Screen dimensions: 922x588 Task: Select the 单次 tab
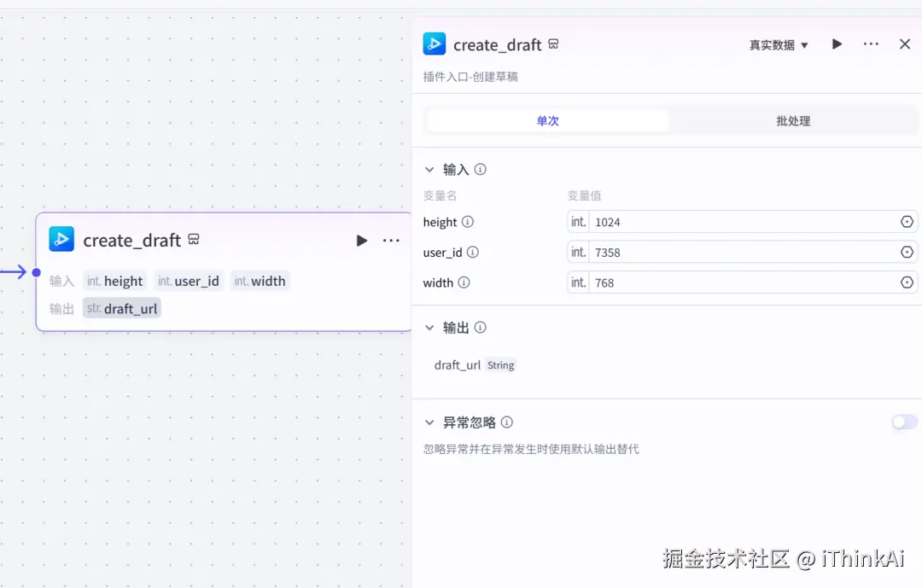[x=547, y=120]
